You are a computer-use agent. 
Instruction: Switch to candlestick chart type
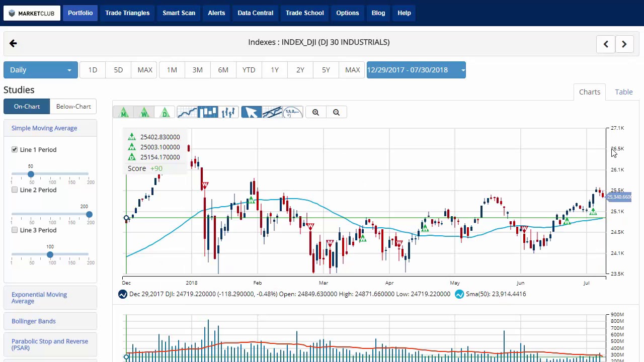click(207, 113)
